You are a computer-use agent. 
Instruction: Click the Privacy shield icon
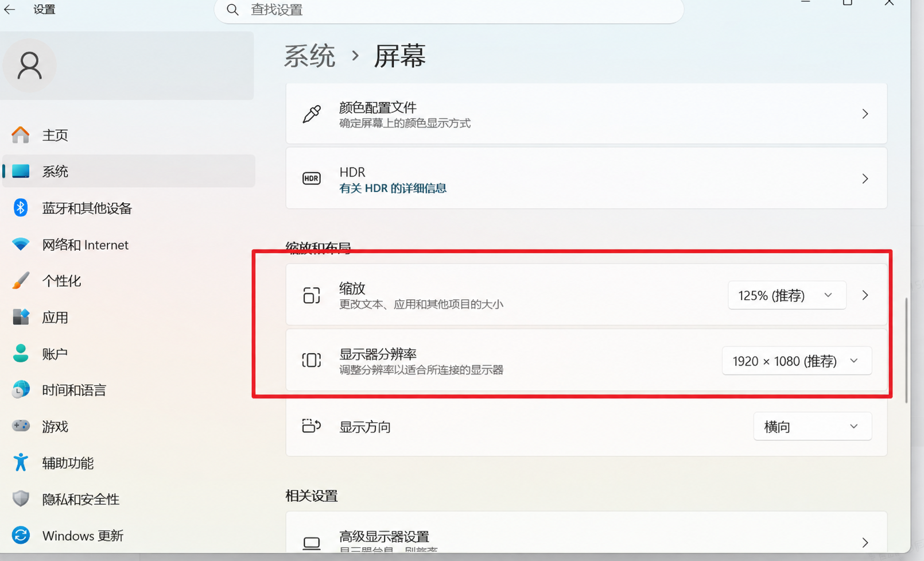(x=21, y=499)
